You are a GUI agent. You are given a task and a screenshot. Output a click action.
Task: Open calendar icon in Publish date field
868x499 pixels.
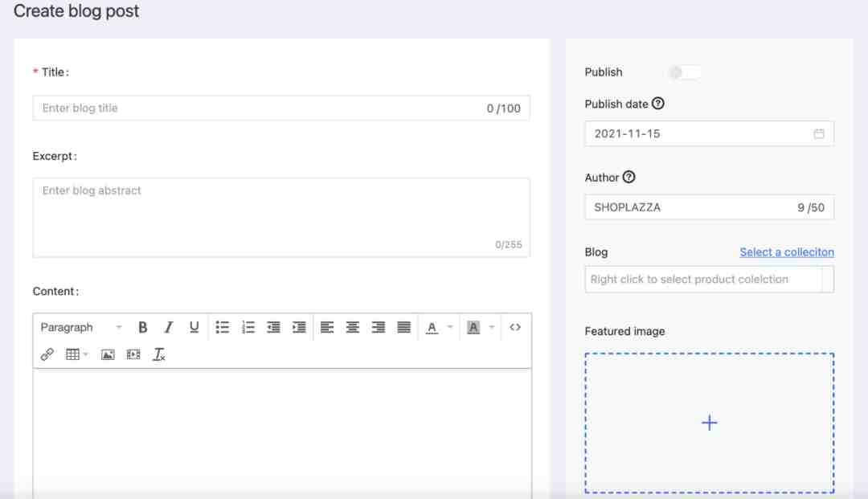(x=819, y=134)
